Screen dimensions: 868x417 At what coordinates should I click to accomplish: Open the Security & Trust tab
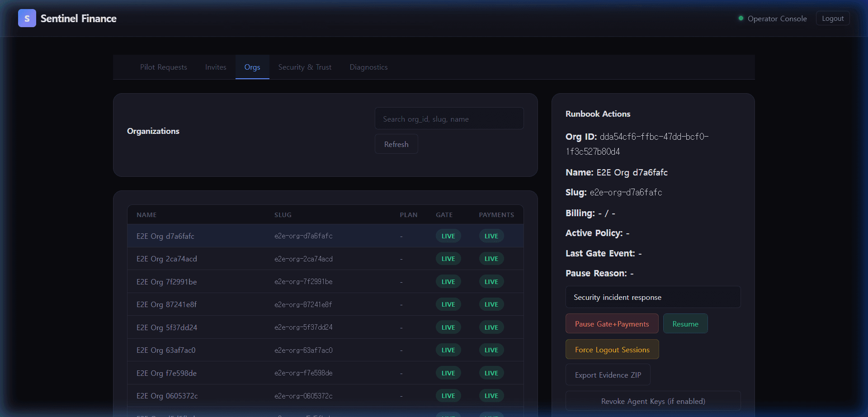pyautogui.click(x=305, y=67)
